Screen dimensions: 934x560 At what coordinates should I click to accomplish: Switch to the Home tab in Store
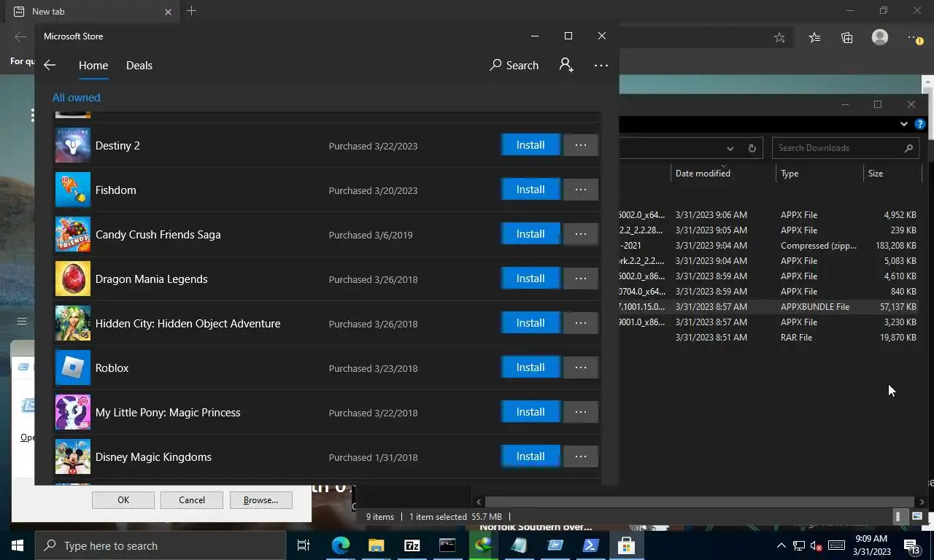tap(93, 66)
